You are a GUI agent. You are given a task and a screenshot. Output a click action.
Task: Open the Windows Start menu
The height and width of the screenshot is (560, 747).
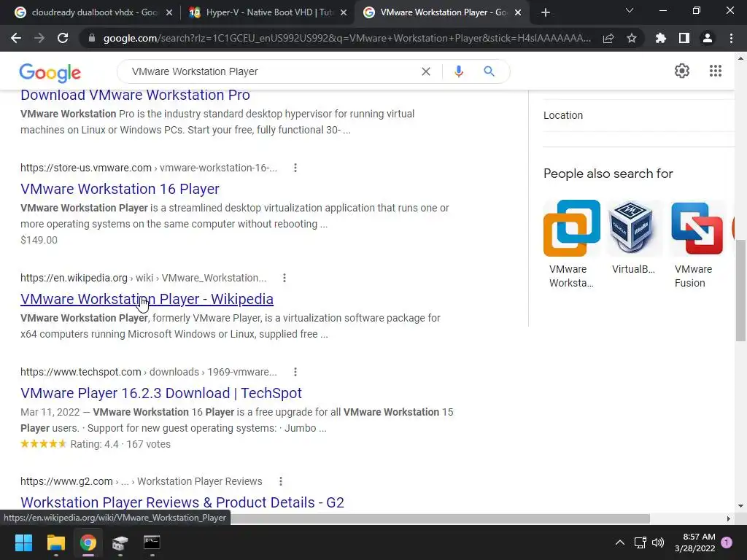point(23,542)
